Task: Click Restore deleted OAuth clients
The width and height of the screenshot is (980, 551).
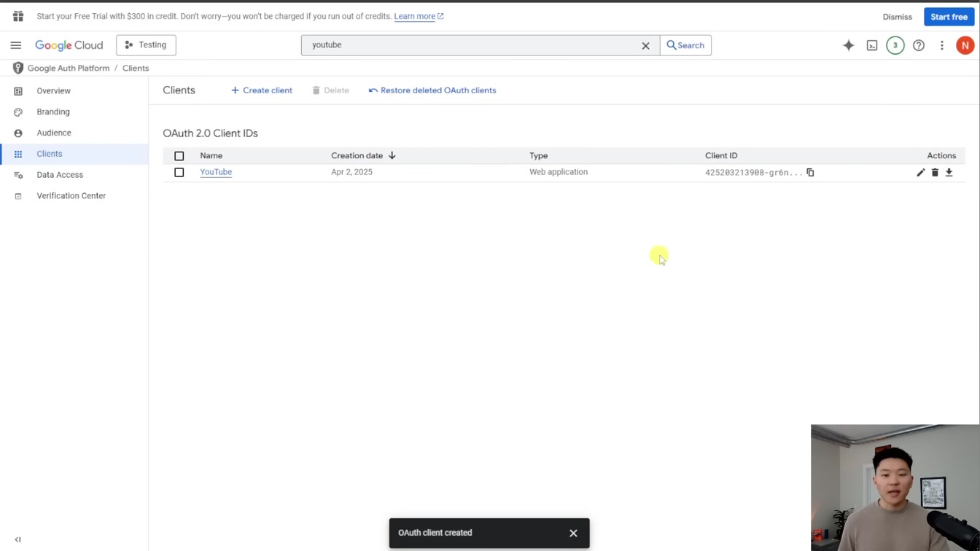Action: click(432, 90)
